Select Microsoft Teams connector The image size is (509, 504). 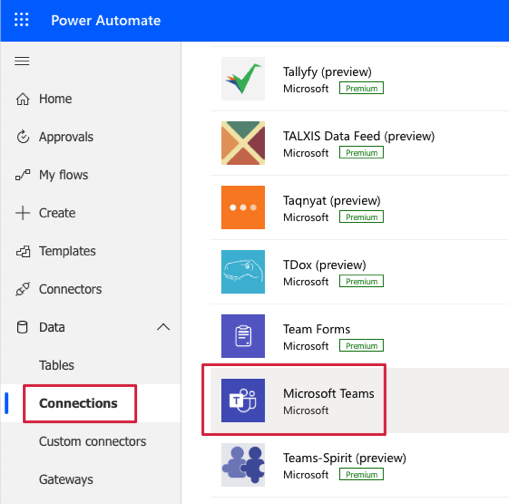[x=329, y=393]
